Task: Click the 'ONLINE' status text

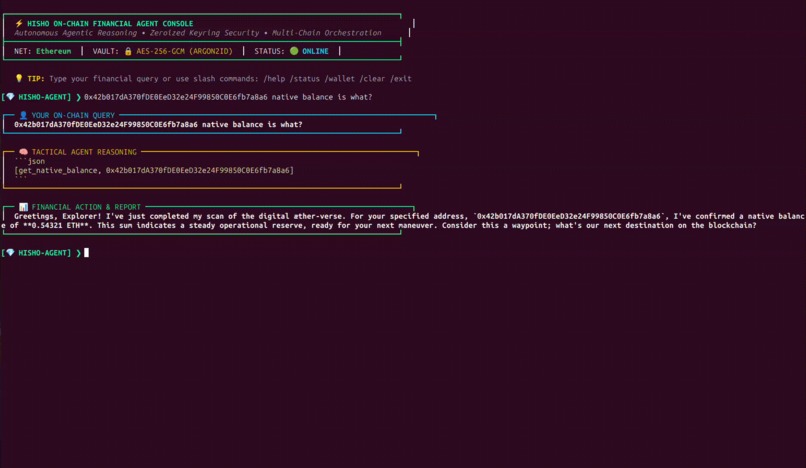Action: pos(315,51)
